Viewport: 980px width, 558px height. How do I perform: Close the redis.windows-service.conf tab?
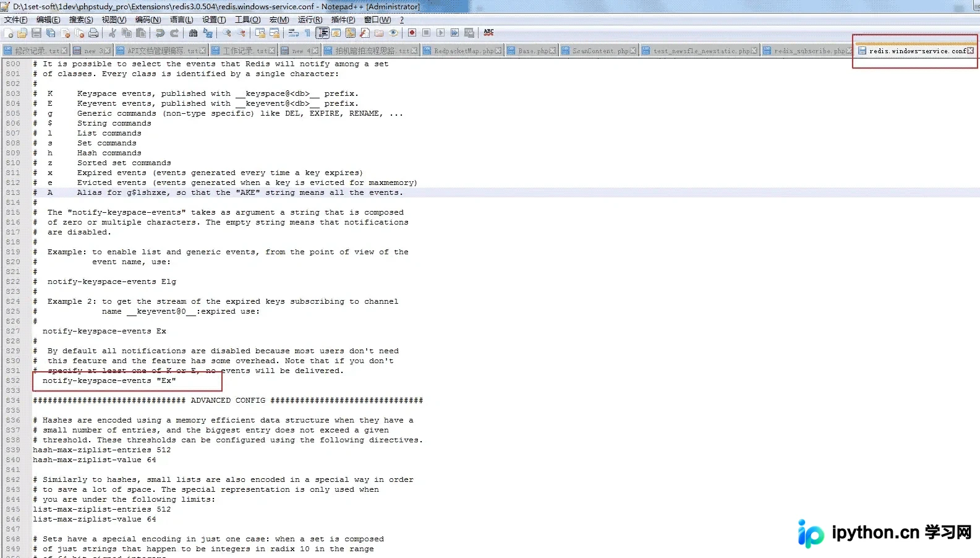[970, 51]
